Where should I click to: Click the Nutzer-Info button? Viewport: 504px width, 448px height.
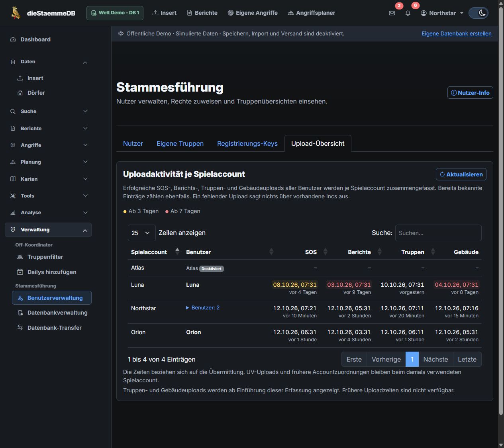point(470,93)
